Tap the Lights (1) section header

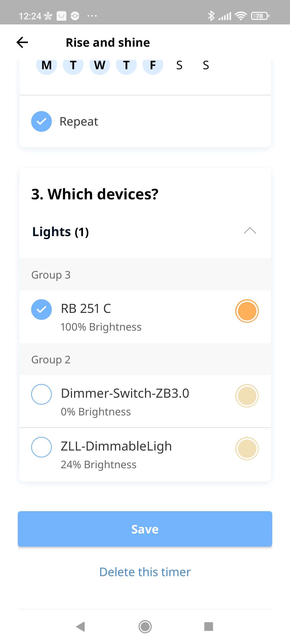click(61, 232)
